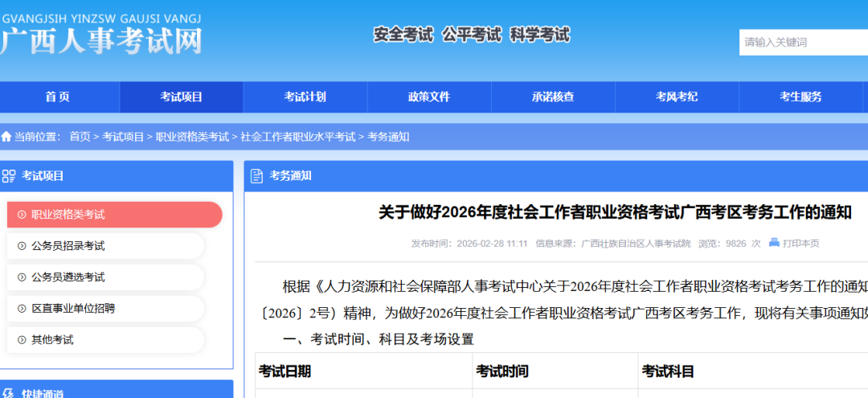This screenshot has width=868, height=398.
Task: Select 公务员遴选考试 in the sidebar
Action: (68, 277)
